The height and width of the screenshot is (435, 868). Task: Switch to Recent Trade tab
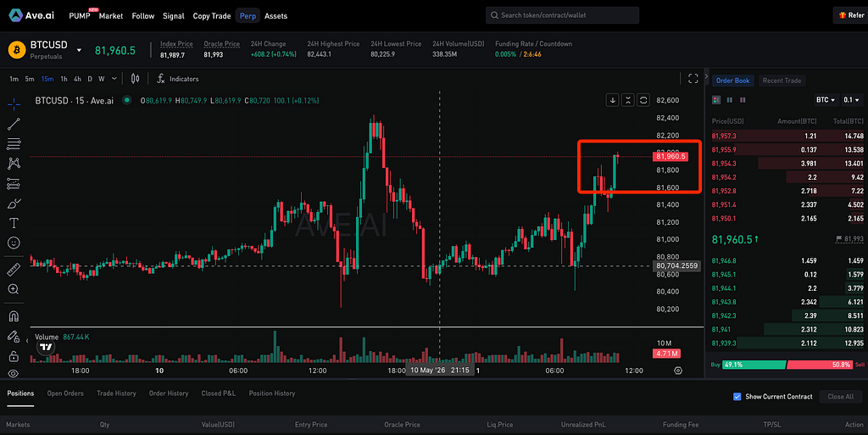[782, 81]
